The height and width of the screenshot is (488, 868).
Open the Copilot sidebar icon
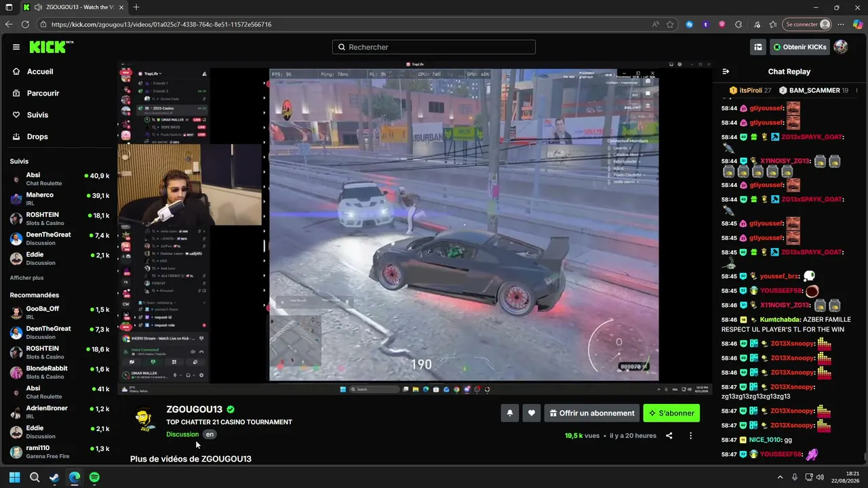[858, 24]
